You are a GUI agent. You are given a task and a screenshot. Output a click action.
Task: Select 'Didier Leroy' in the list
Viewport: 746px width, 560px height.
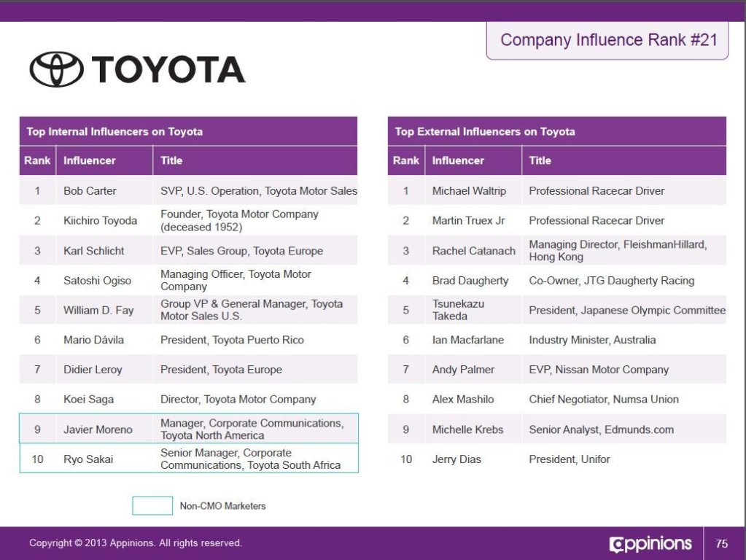tap(93, 370)
